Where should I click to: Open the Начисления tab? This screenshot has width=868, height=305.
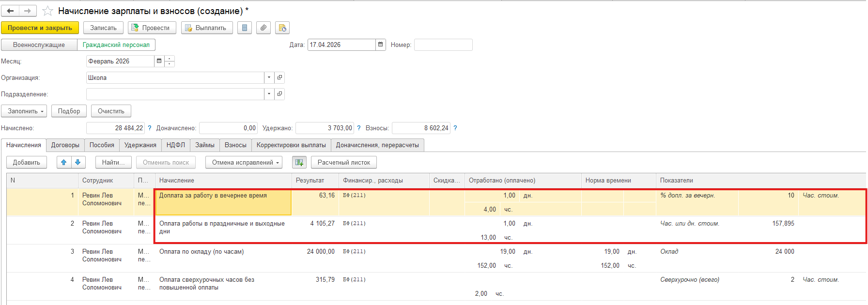click(x=24, y=145)
